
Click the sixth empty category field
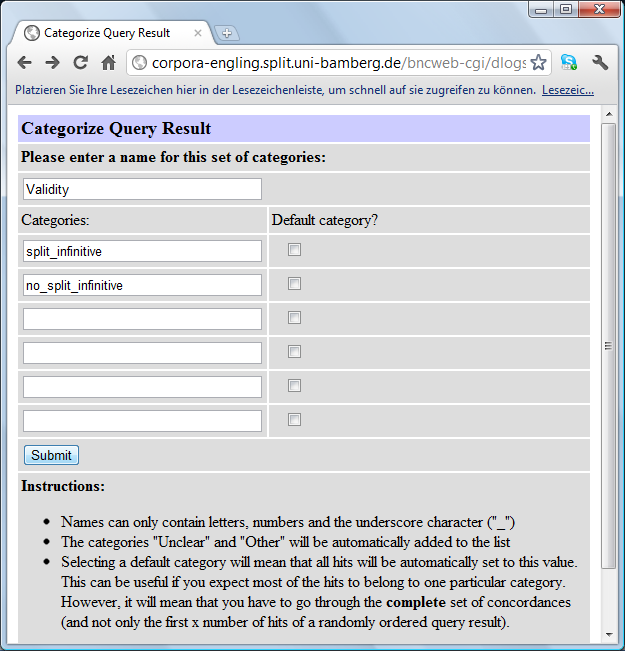click(142, 421)
